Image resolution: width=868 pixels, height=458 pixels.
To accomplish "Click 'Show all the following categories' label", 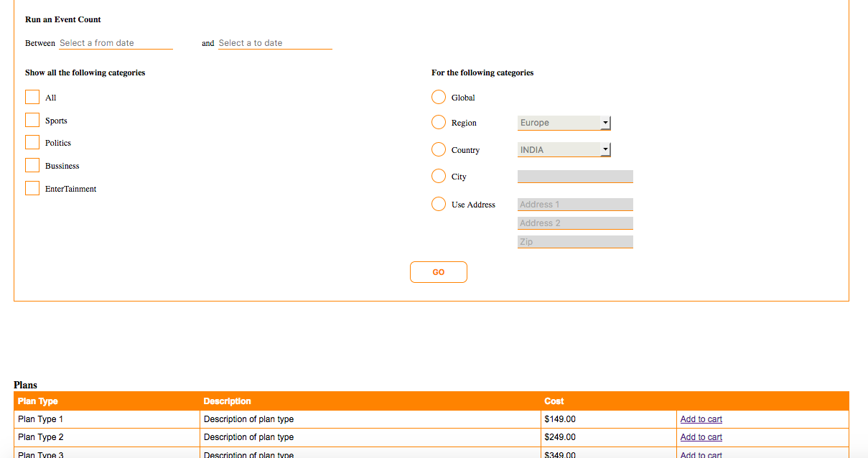I will (85, 73).
